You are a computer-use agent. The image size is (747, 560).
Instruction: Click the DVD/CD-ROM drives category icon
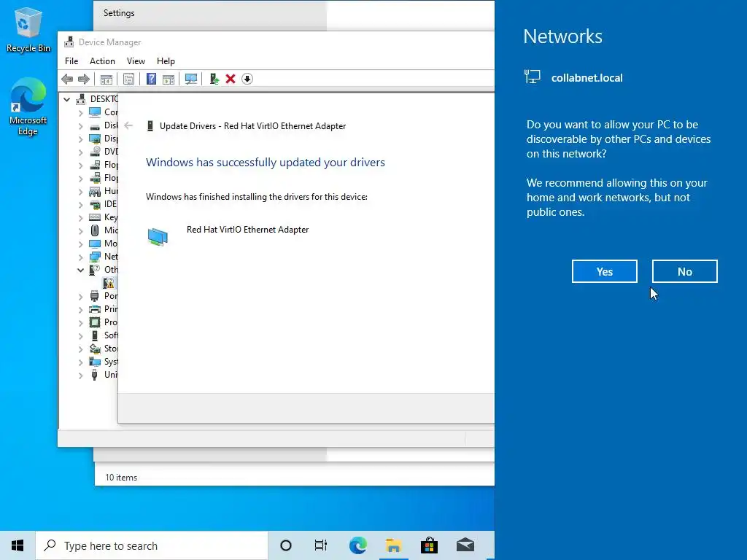(96, 152)
